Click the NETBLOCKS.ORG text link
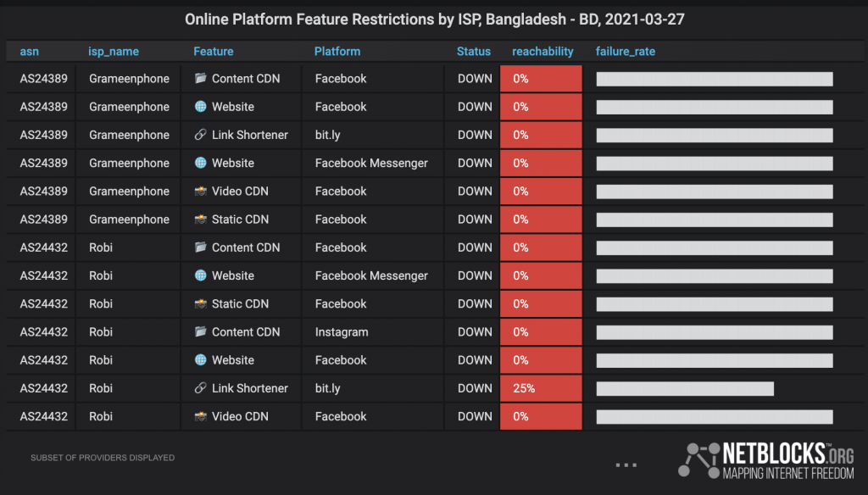Screen dimensions: 868x495 coord(787,453)
